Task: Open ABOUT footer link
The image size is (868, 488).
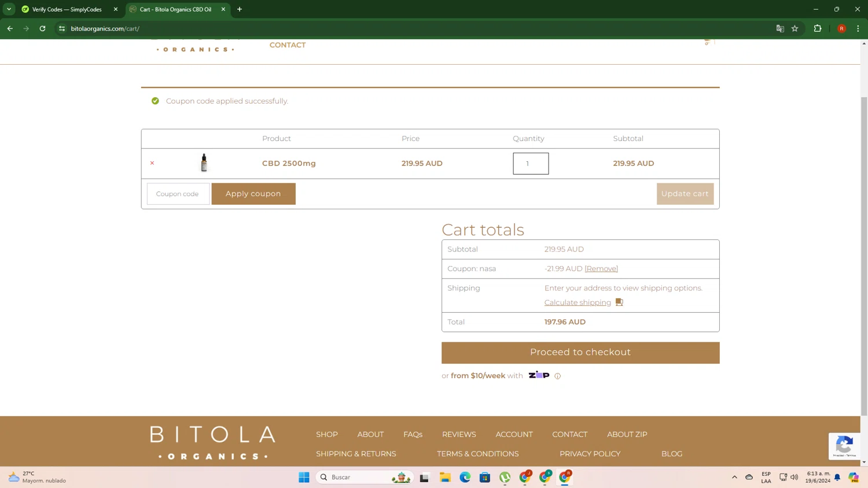Action: (370, 434)
